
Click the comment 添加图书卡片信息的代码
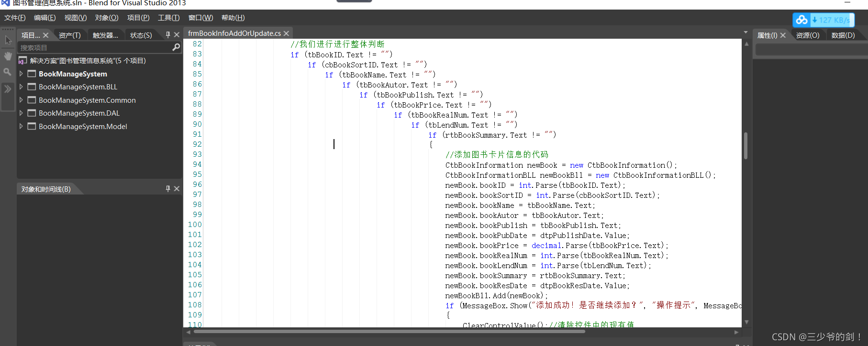497,154
